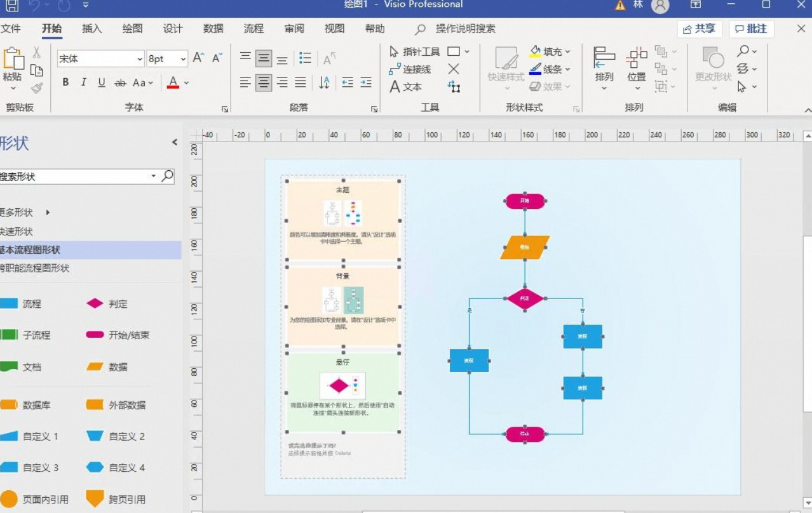
Task: Collapse the Shapes (形状) panel arrow
Action: tap(175, 142)
